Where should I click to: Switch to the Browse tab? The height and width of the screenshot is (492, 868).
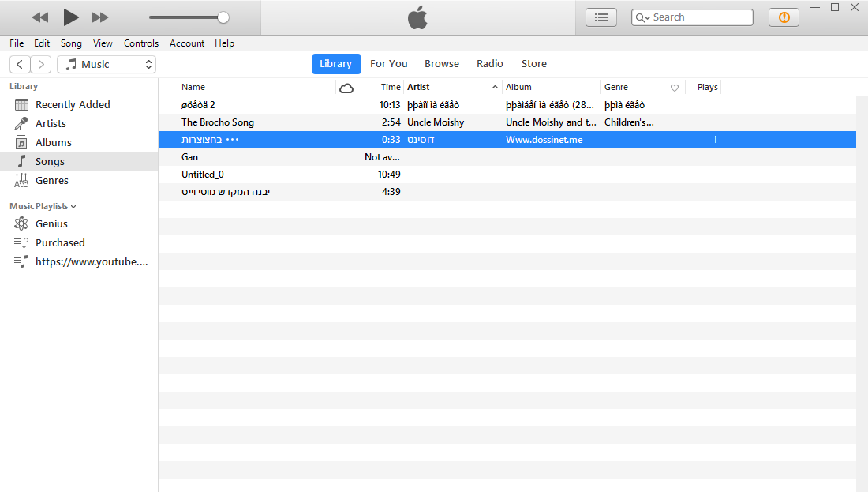pos(442,64)
